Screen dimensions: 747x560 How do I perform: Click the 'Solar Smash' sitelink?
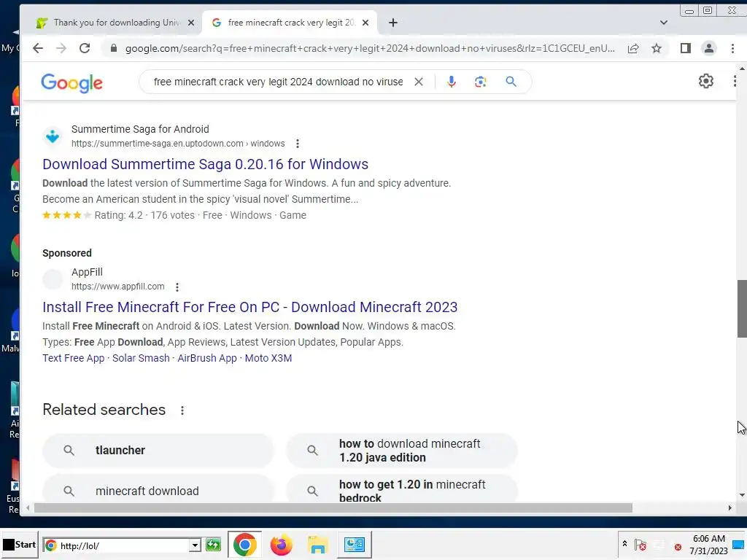click(x=141, y=358)
